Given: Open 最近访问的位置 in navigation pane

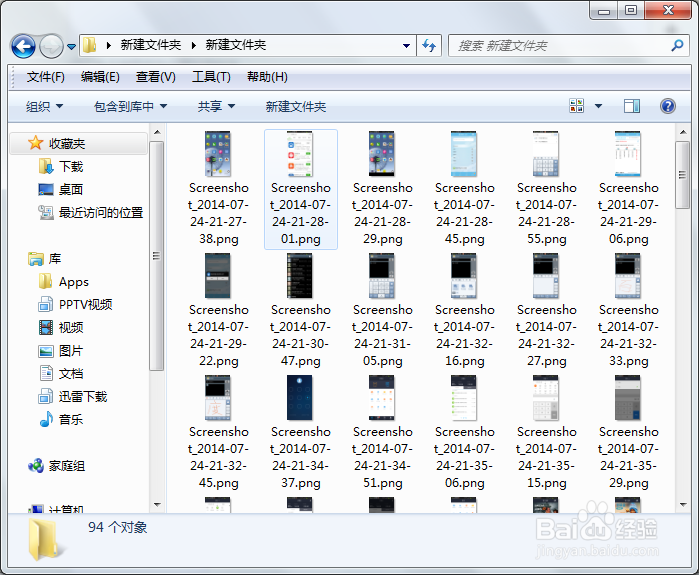Looking at the screenshot, I should point(90,213).
